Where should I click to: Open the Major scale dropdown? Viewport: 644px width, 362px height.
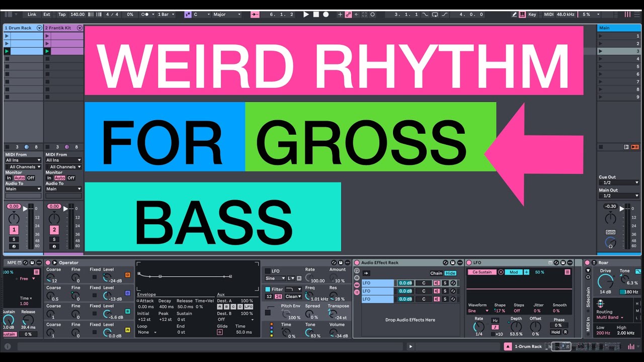[227, 15]
